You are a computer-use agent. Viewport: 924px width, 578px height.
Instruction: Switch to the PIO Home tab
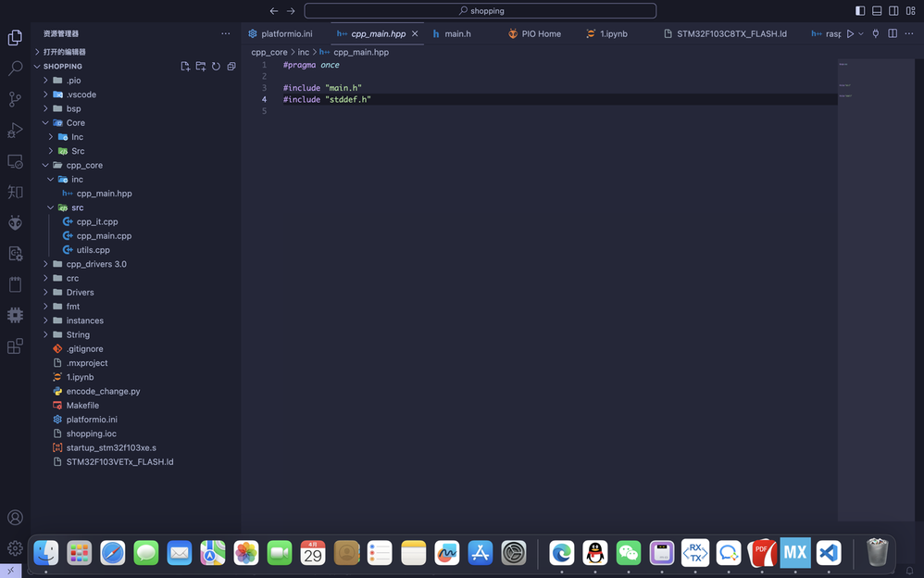541,34
